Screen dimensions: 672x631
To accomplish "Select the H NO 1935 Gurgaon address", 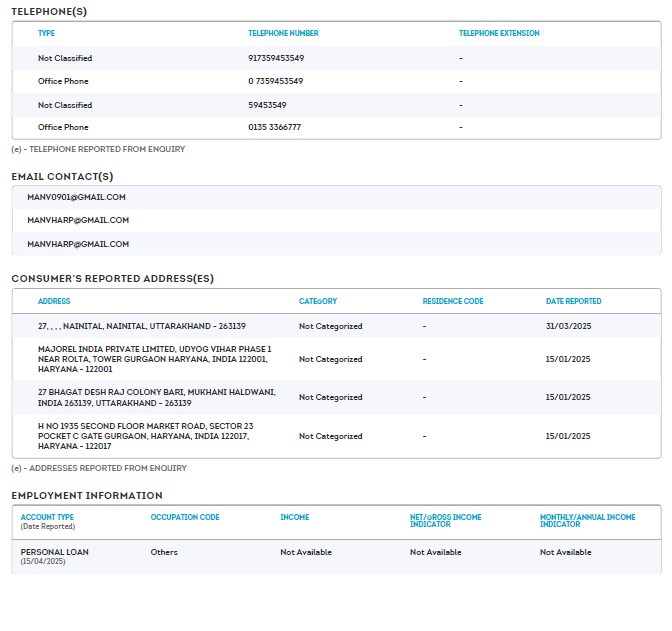I will (145, 436).
